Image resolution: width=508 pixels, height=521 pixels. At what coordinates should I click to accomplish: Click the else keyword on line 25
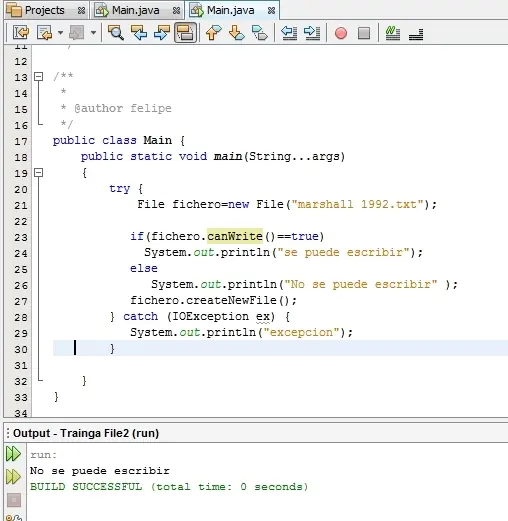(144, 268)
